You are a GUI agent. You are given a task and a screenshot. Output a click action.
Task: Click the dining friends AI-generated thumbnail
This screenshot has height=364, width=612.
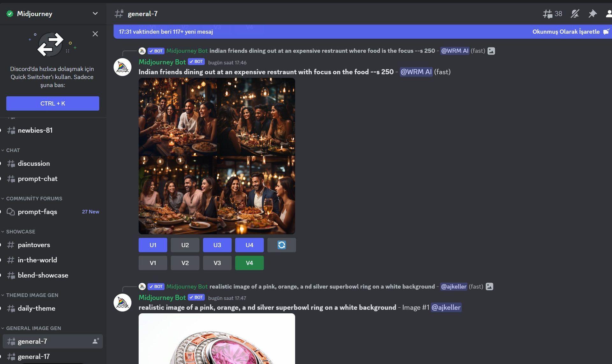[x=216, y=156]
